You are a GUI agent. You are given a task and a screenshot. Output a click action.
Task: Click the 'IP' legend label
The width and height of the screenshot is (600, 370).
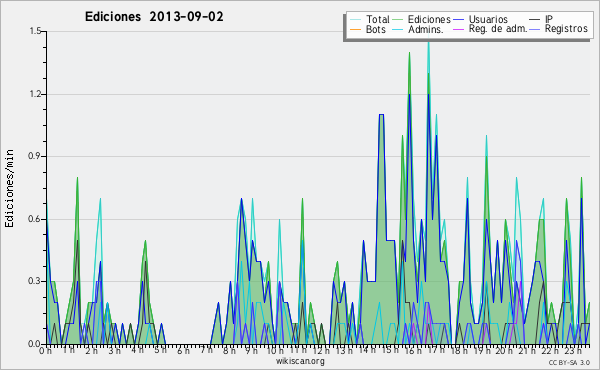tap(549, 19)
